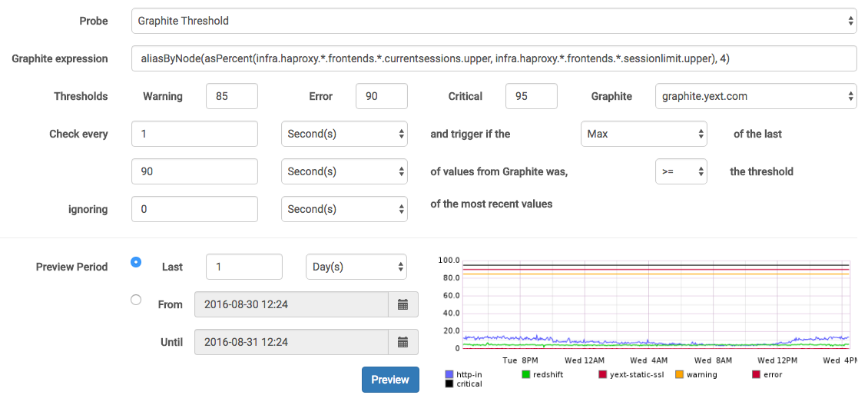Open the Max aggregation dropdown

(643, 134)
